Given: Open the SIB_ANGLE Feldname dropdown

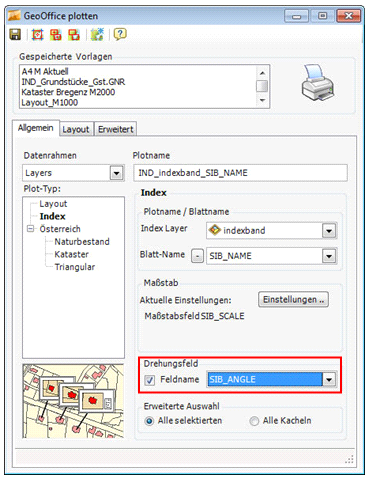Looking at the screenshot, I should pos(329,379).
